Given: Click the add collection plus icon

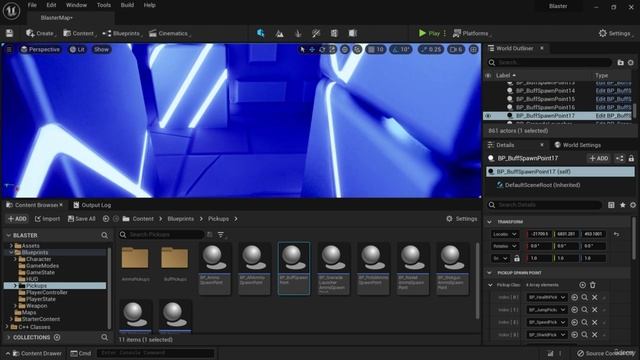Looking at the screenshot, I should (x=57, y=337).
